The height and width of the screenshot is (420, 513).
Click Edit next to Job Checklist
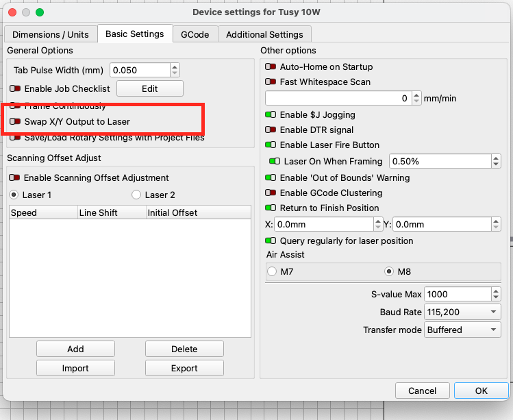click(149, 88)
